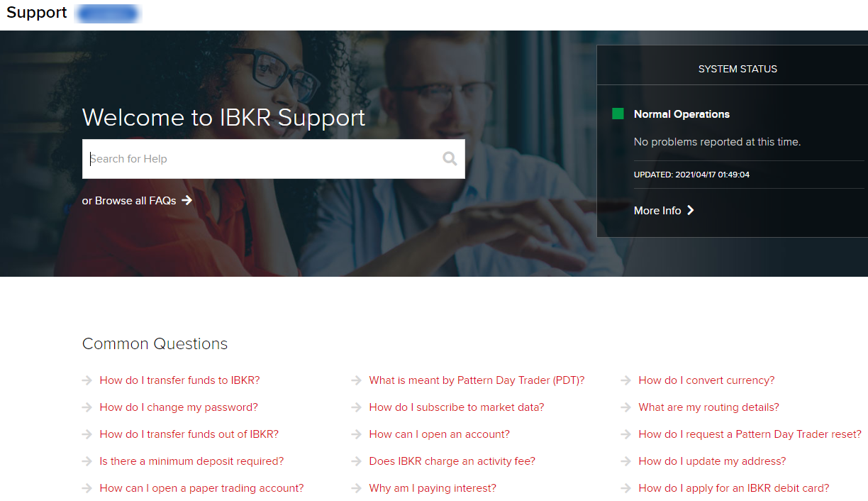This screenshot has width=868, height=501.
Task: Open 'How do I apply for an IBKR debit card?'
Action: tap(734, 488)
